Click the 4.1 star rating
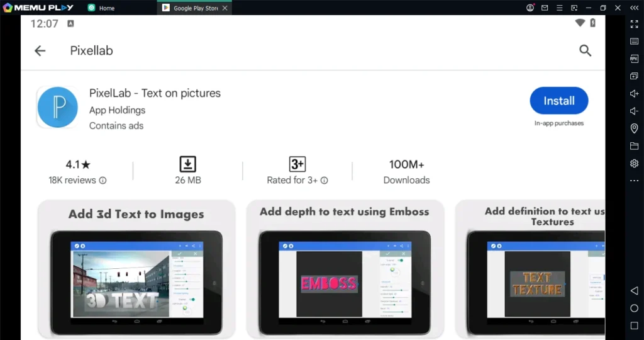Screen dimensions: 644x340 78,164
